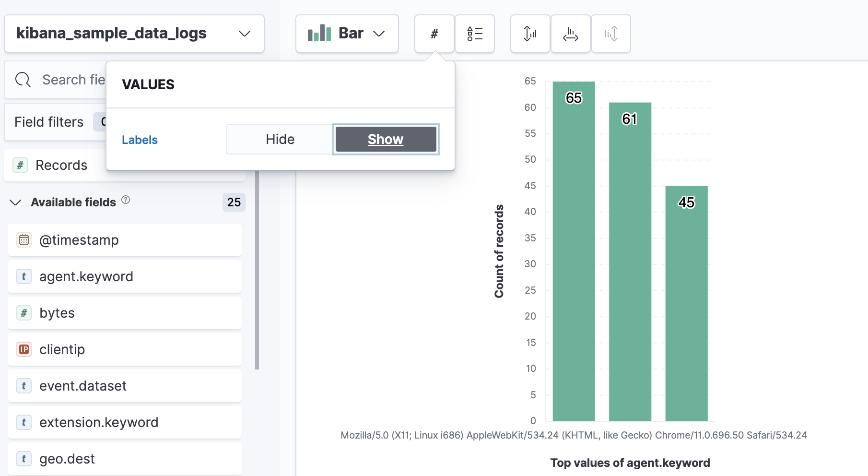Click the Labels link in VALUES popover
868x476 pixels.
click(140, 140)
